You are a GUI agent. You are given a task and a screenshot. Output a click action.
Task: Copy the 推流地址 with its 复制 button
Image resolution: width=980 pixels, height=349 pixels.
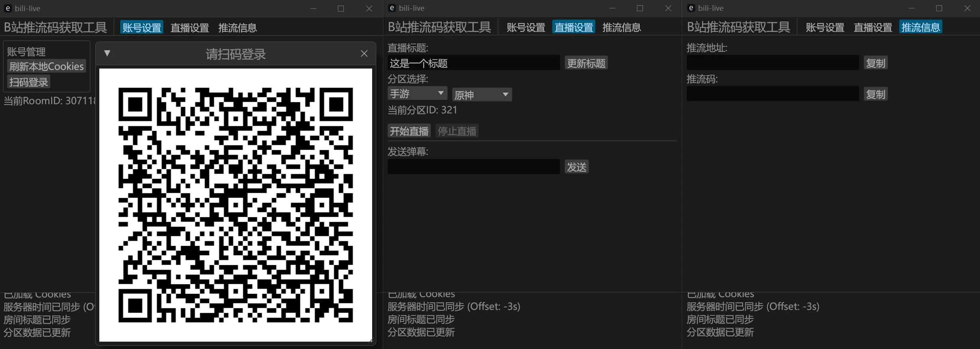(875, 63)
